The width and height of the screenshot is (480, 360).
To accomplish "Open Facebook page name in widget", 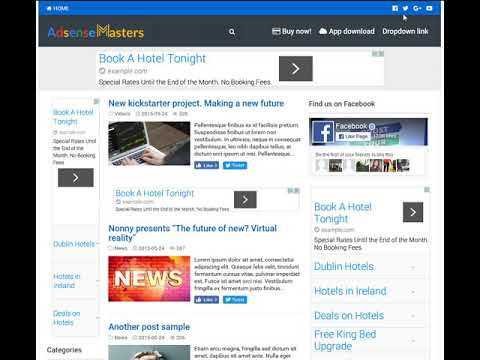I will click(x=351, y=126).
